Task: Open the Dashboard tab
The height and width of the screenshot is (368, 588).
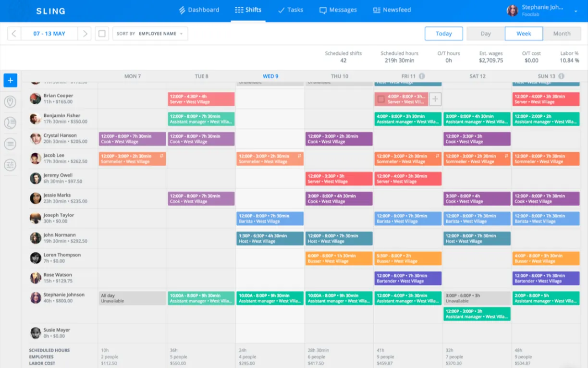Action: [x=199, y=10]
